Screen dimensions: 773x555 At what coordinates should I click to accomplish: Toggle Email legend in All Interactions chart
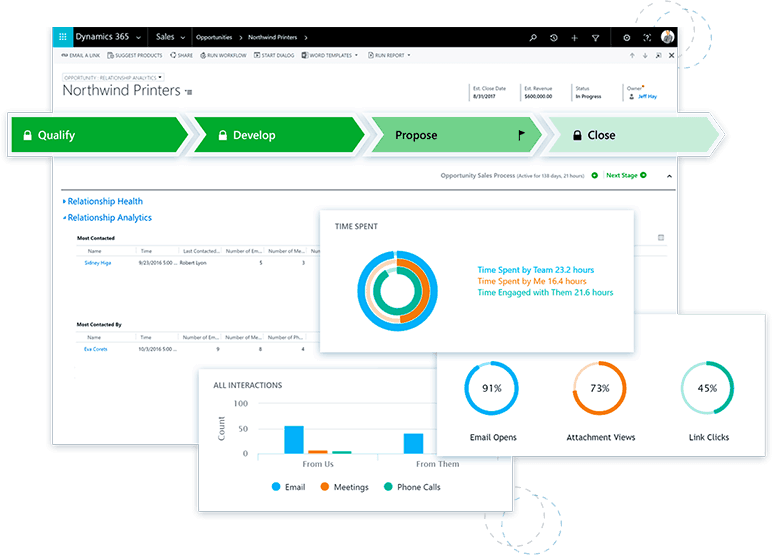click(x=289, y=487)
